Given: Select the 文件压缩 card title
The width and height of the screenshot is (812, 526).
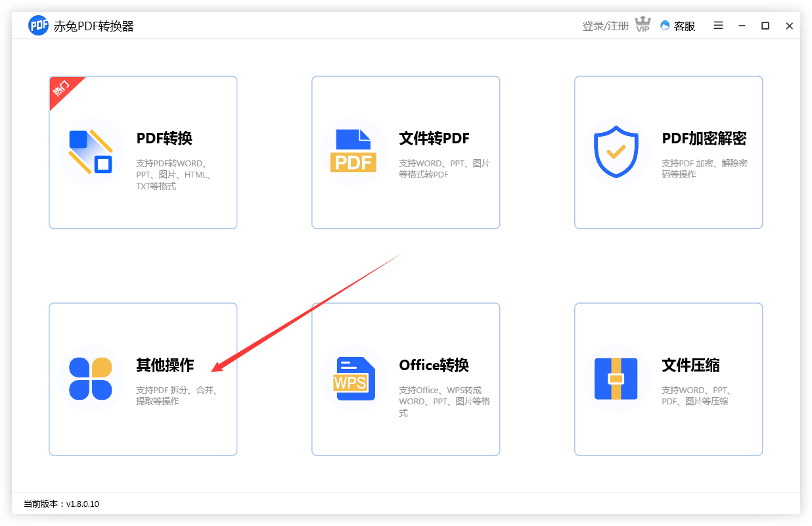Looking at the screenshot, I should coord(690,366).
